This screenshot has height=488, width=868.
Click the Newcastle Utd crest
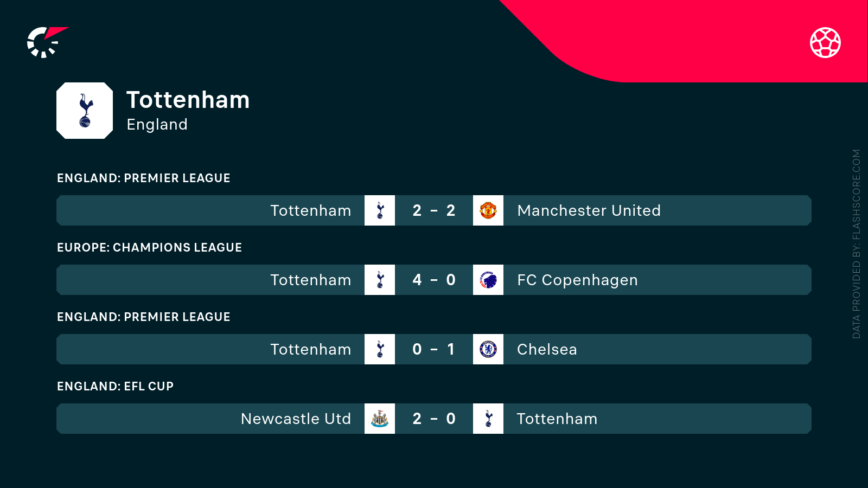[x=380, y=419]
